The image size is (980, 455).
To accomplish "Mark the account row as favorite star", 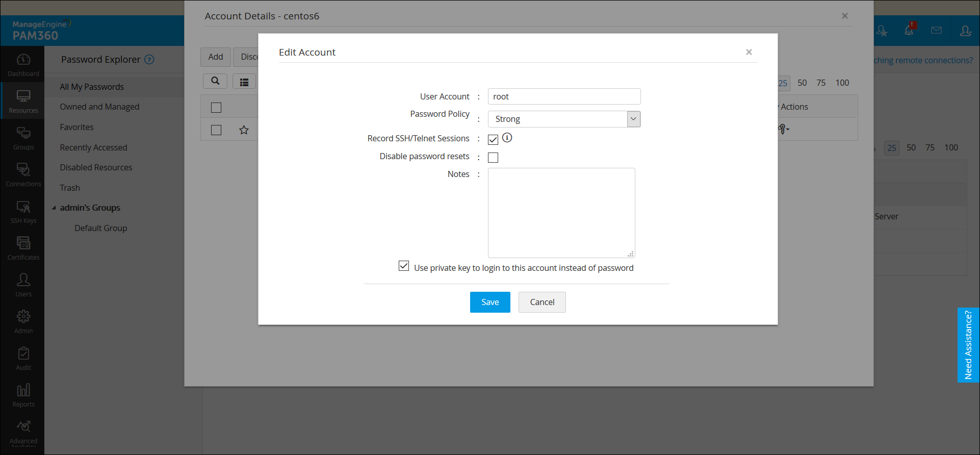I will (244, 130).
